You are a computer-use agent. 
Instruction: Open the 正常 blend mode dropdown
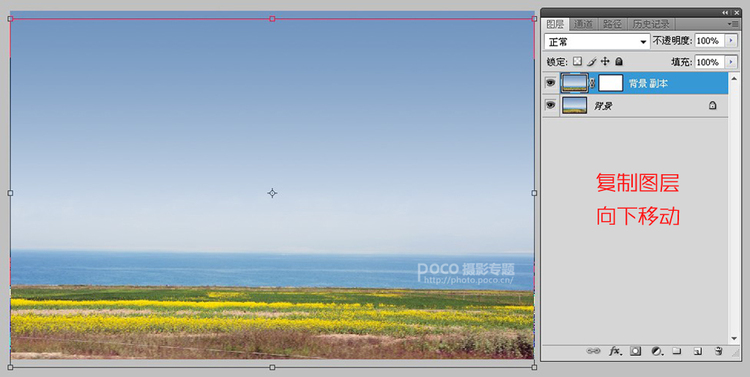(597, 42)
